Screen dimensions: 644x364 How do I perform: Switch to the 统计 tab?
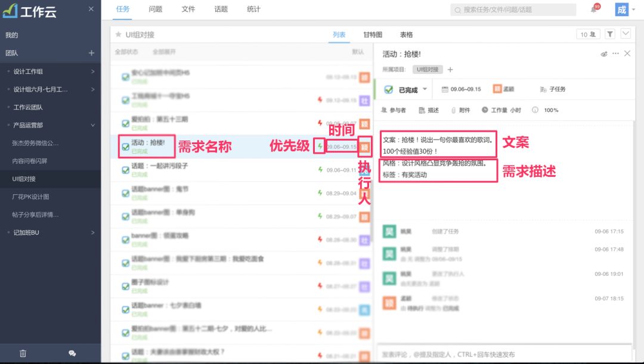click(x=253, y=9)
